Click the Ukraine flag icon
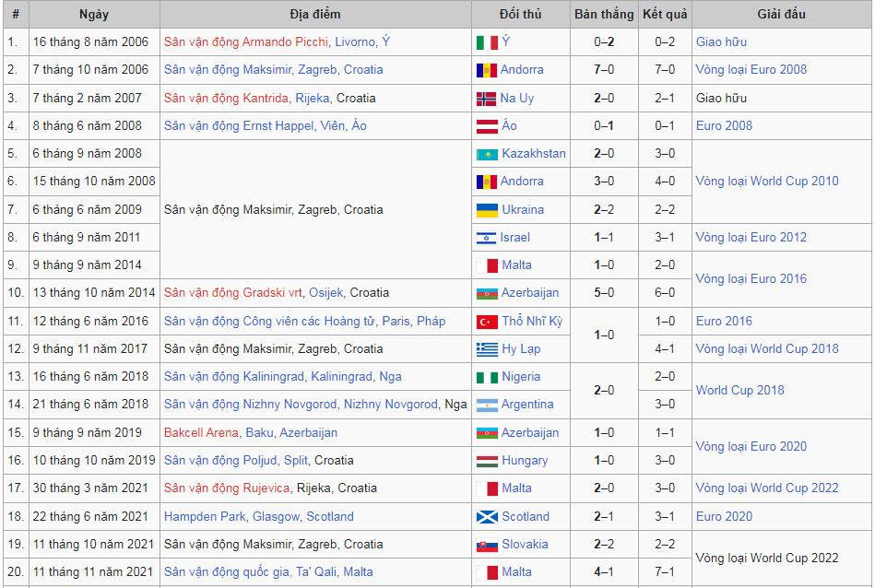Viewport: 875px width, 588px height. pyautogui.click(x=486, y=209)
